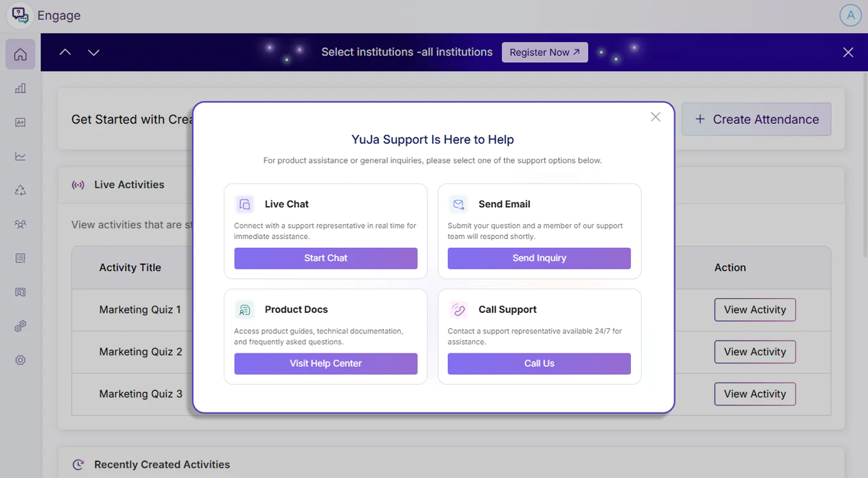Open the account avatar menu at top right
The image size is (868, 478).
(x=850, y=15)
